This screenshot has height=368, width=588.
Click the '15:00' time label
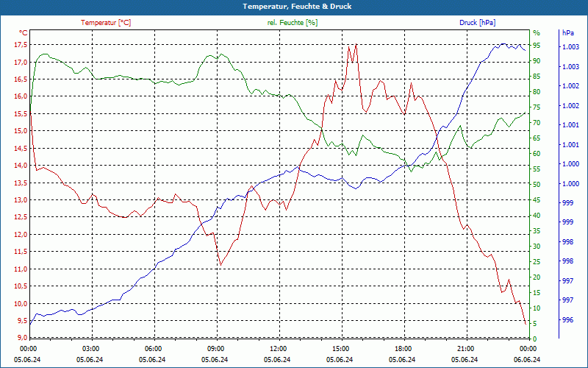click(340, 348)
